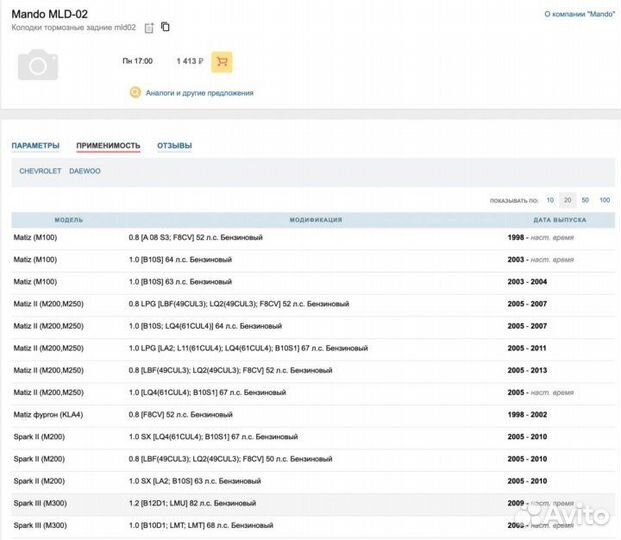621x540 pixels.
Task: Open the ОТЗЫВЫ tab
Action: click(x=174, y=146)
